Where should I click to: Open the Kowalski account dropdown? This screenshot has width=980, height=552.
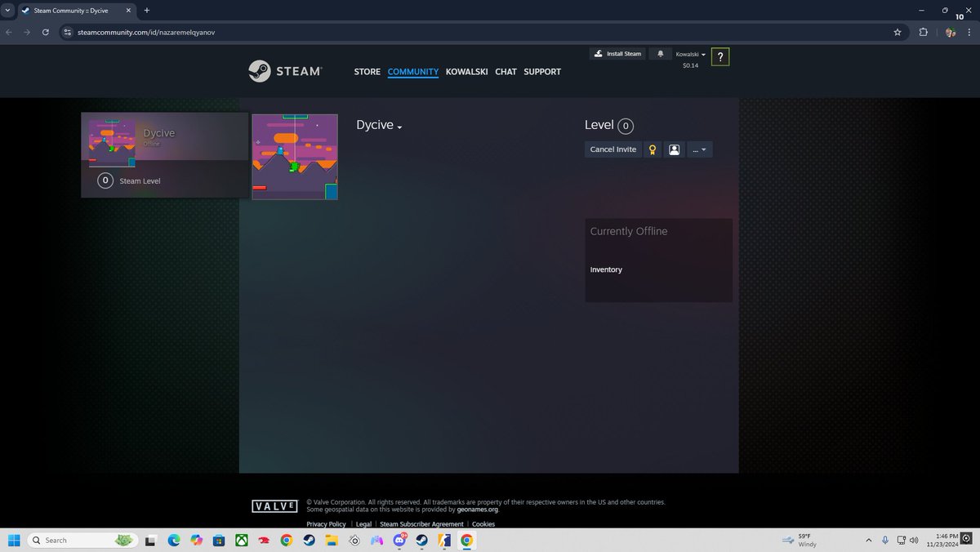coord(691,55)
